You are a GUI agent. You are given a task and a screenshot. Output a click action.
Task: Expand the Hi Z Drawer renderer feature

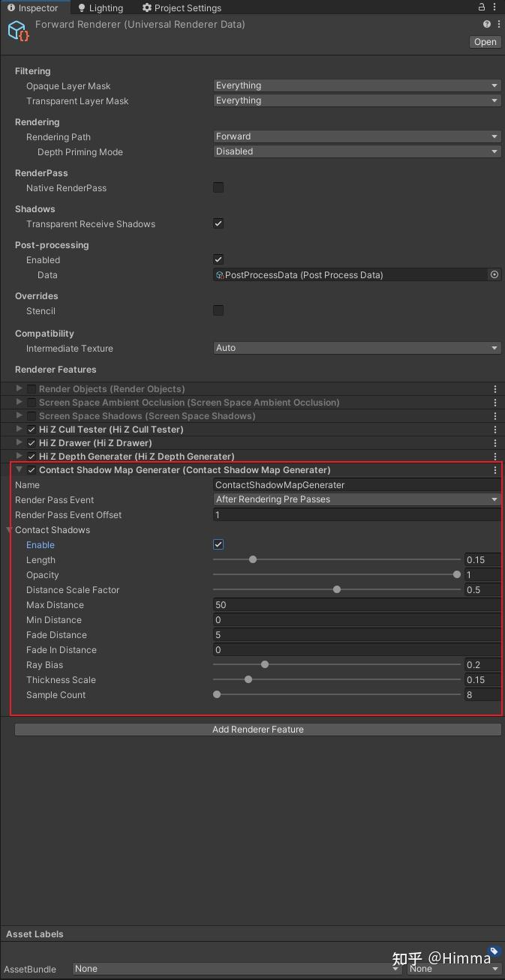click(x=17, y=442)
